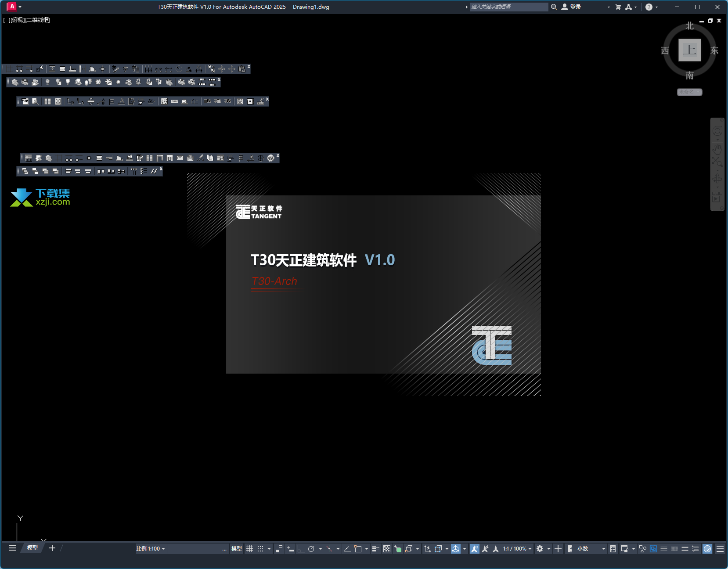Click the 模型 model space status button

[237, 549]
